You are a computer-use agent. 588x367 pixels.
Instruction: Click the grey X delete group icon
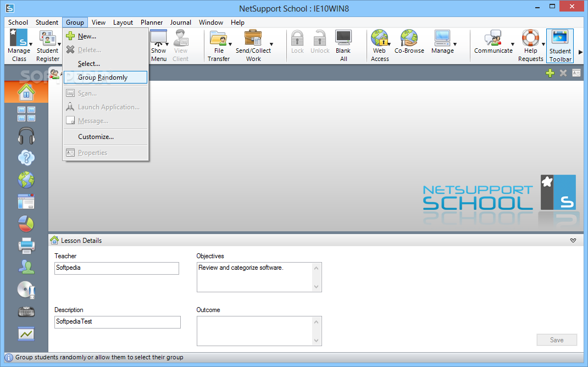pos(563,73)
